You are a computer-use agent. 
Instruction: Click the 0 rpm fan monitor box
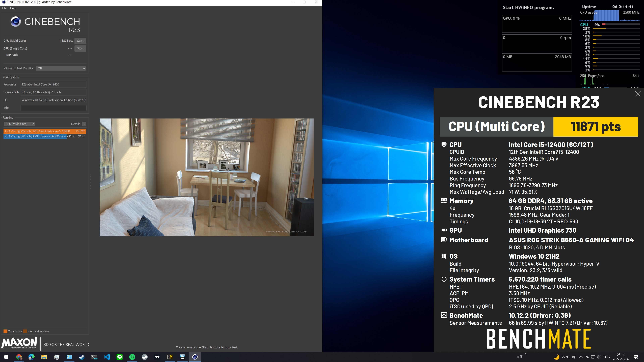pos(537,43)
